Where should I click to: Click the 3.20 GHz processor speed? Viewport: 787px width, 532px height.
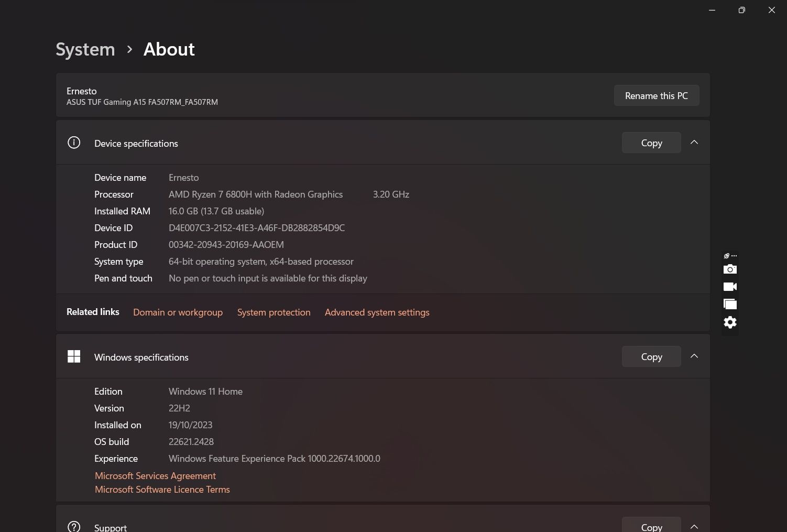(391, 194)
